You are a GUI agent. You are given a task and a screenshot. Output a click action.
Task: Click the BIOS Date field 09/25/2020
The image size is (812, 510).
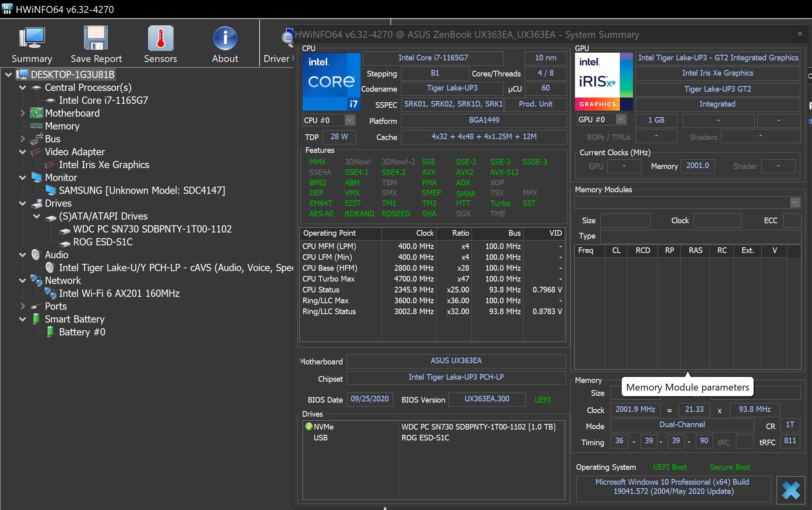pos(370,399)
